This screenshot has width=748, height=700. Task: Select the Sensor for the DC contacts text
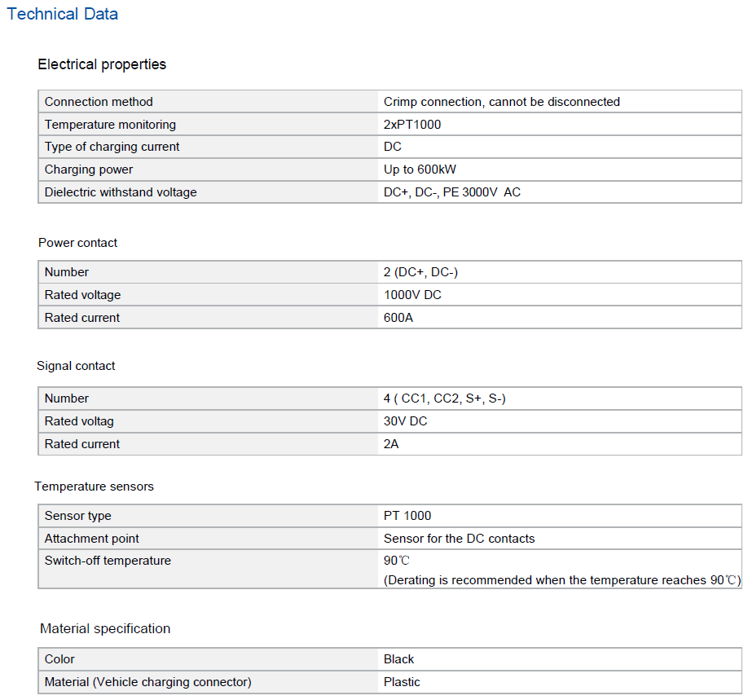[x=459, y=539]
